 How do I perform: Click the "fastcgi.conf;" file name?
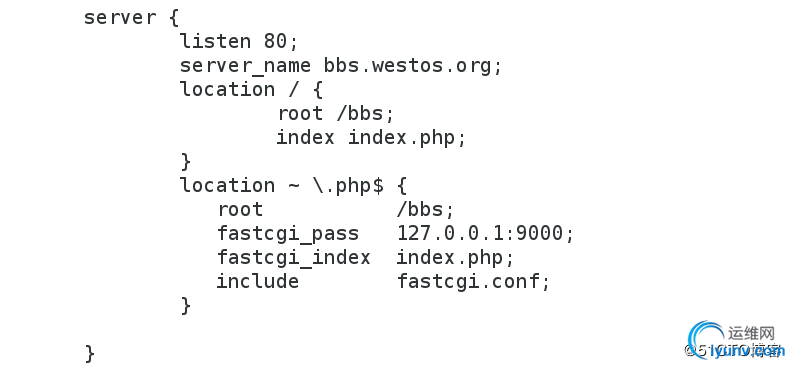(473, 281)
